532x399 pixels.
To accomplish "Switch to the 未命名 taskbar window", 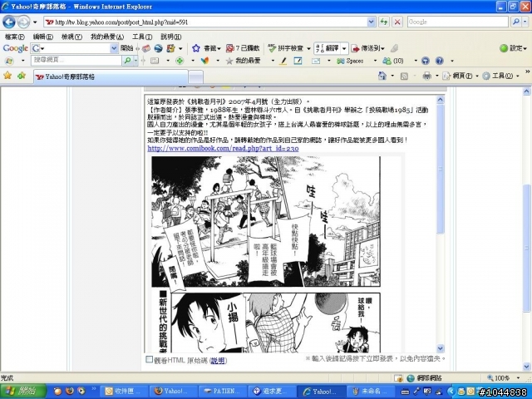I will [x=372, y=392].
